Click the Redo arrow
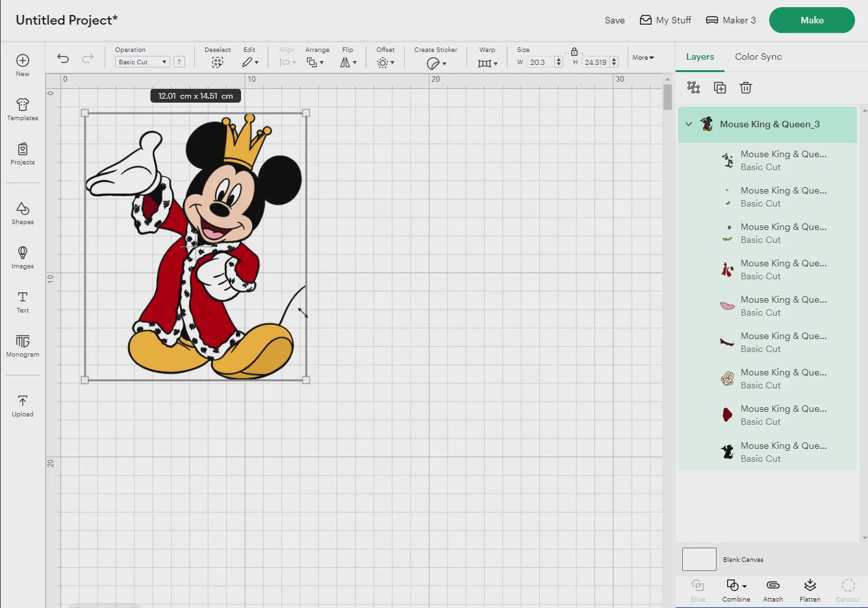The width and height of the screenshot is (868, 608). (88, 58)
